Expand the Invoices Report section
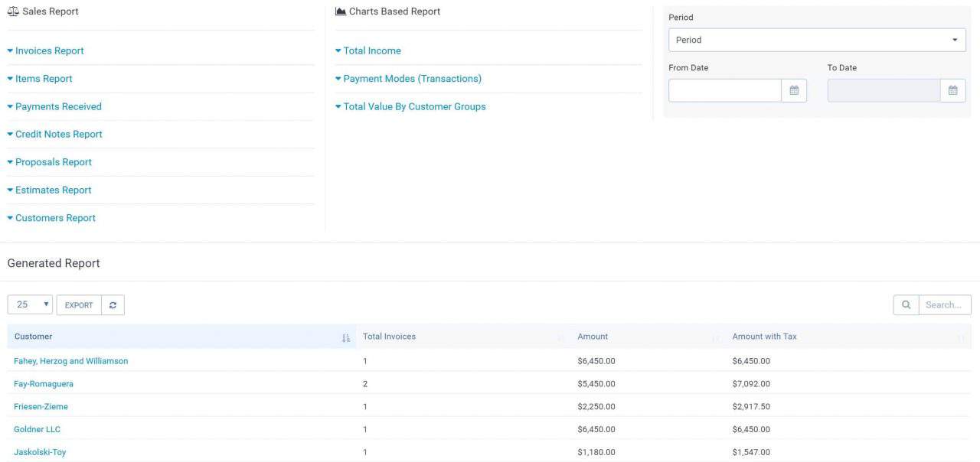Screen dimensions: 980x462 (x=49, y=50)
